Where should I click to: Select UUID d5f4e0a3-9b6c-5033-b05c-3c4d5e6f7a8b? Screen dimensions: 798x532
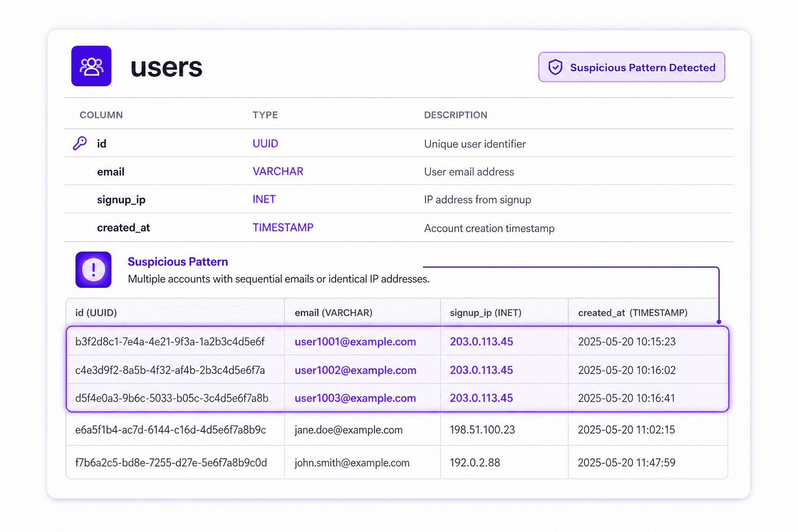point(172,398)
